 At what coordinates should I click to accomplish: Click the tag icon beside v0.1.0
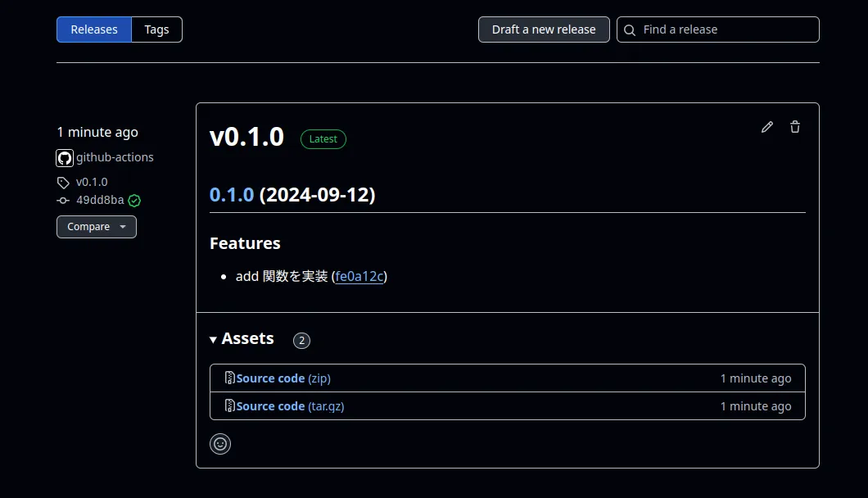63,183
